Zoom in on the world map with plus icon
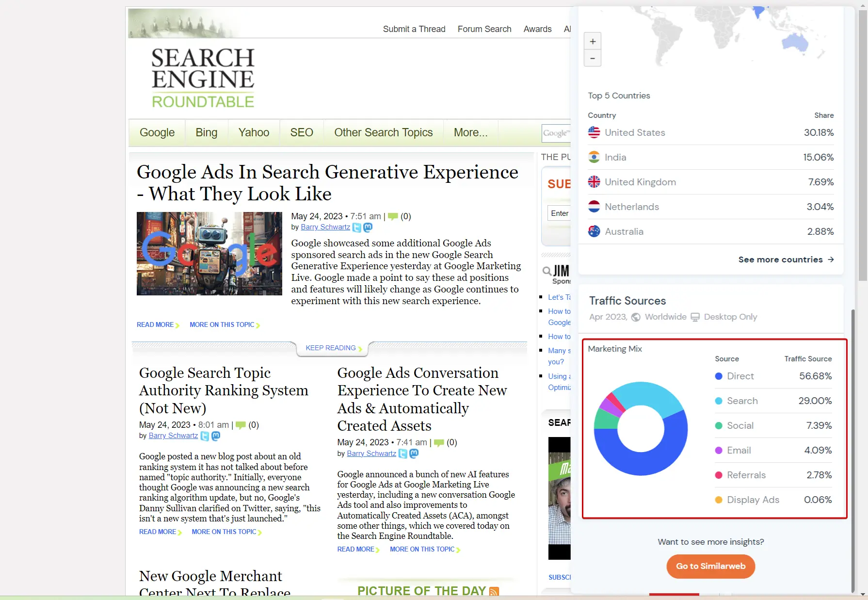This screenshot has width=868, height=600. [593, 41]
